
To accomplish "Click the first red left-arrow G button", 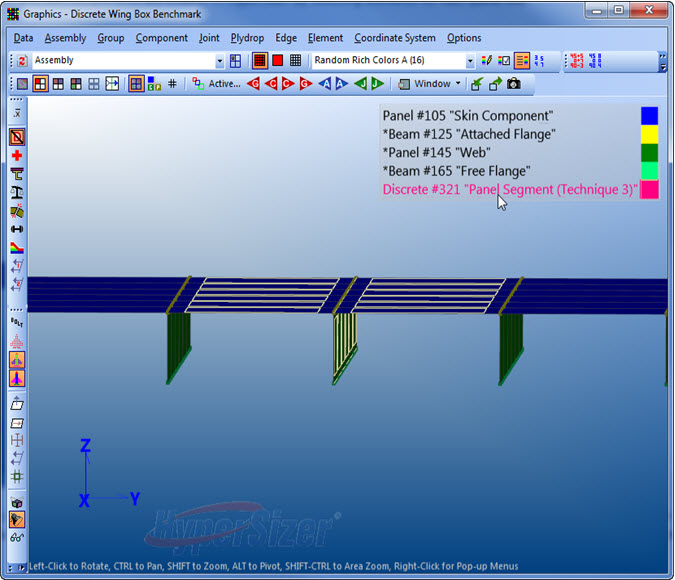I will [x=253, y=84].
